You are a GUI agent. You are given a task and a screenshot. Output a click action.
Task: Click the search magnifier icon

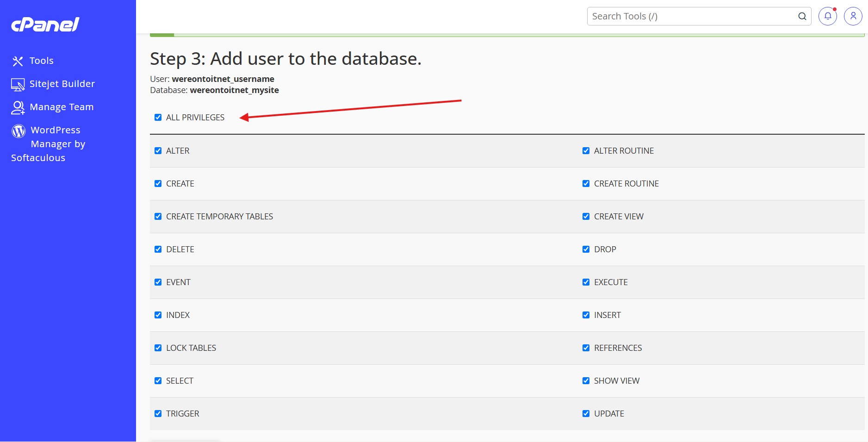click(802, 16)
